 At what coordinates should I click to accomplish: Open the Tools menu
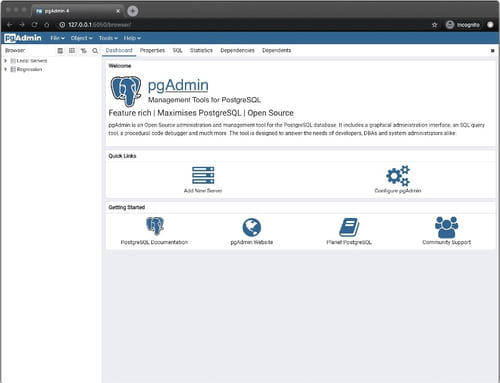108,38
